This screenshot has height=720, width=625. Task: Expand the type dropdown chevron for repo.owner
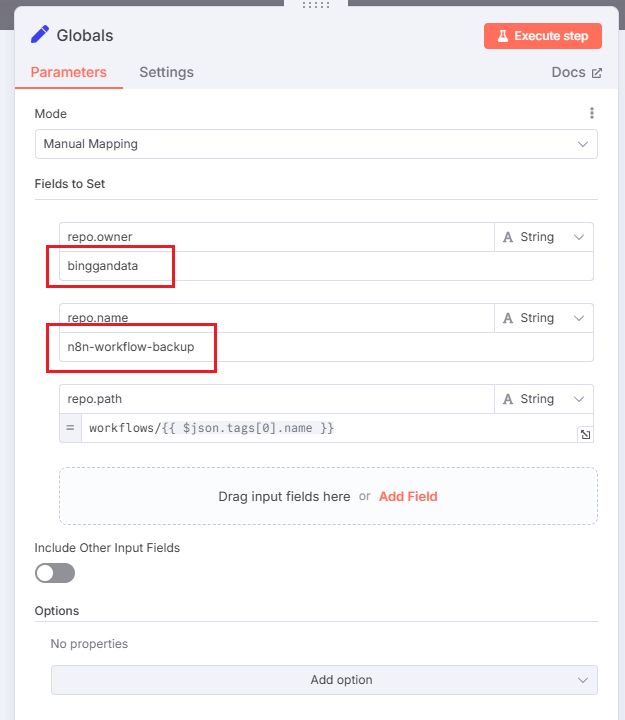578,237
